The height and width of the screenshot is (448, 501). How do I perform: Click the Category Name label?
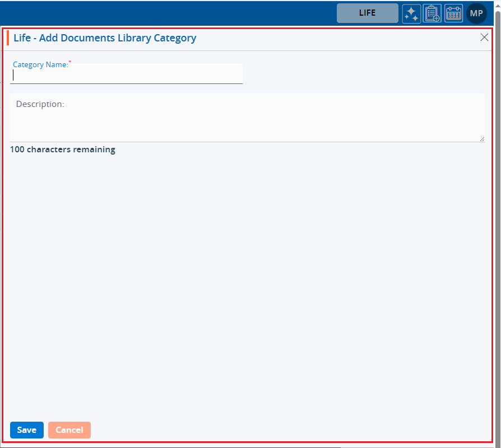[x=40, y=64]
